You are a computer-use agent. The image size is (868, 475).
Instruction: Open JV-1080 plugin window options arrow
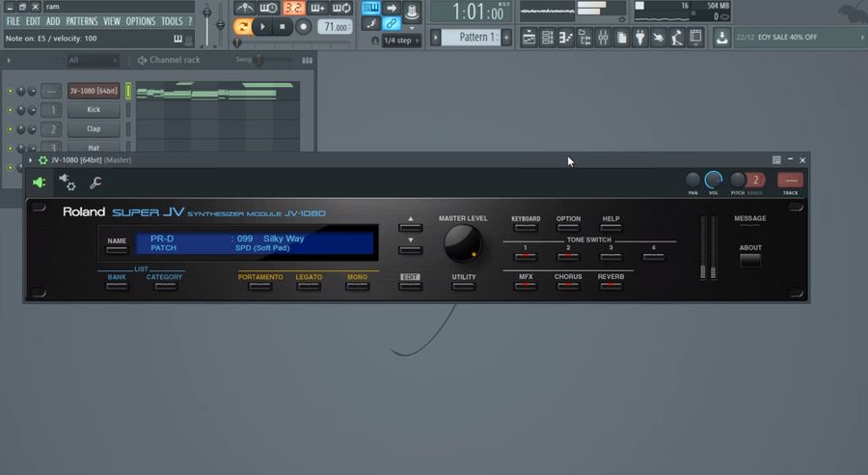[31, 160]
